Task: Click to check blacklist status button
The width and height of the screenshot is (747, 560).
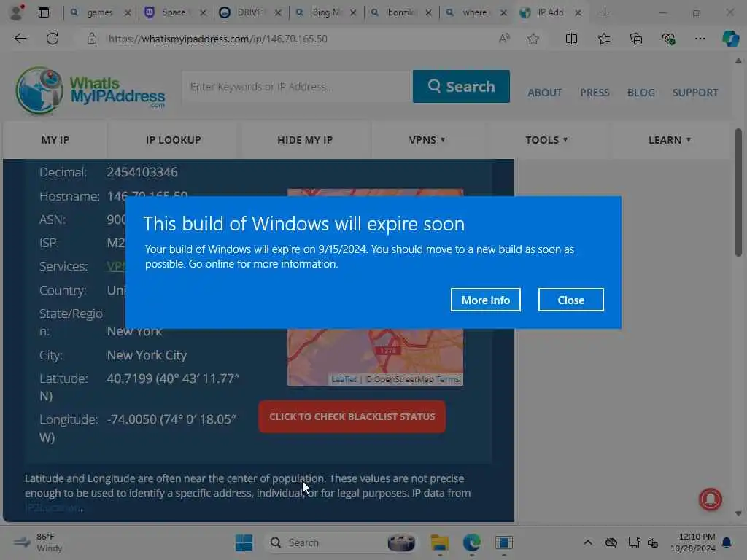Action: pyautogui.click(x=352, y=416)
